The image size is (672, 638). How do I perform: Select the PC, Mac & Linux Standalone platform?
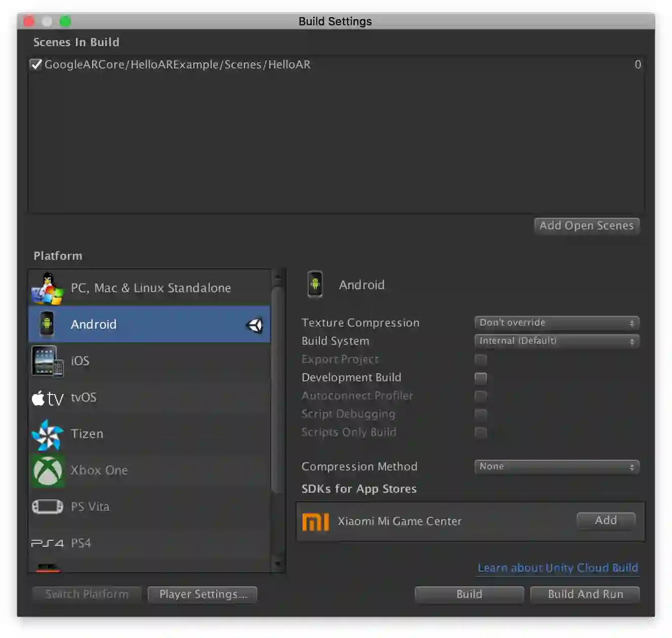pyautogui.click(x=150, y=288)
